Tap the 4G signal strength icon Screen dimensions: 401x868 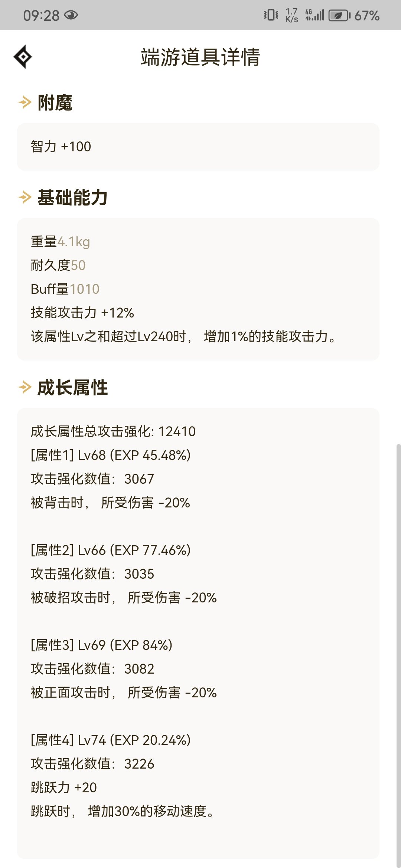[314, 15]
